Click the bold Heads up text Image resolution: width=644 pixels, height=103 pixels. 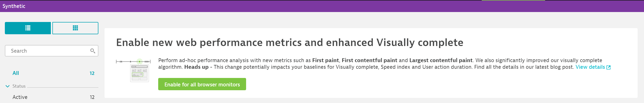pyautogui.click(x=197, y=67)
